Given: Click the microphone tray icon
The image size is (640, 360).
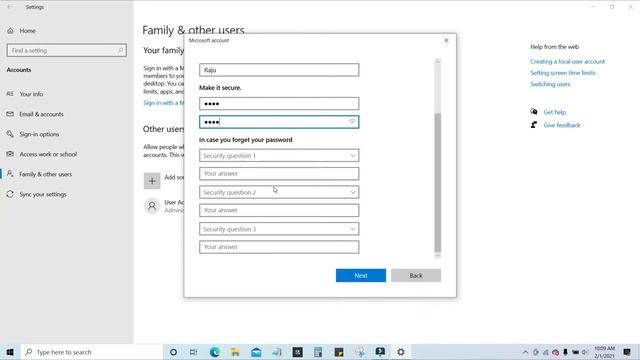Looking at the screenshot, I should click(x=565, y=352).
